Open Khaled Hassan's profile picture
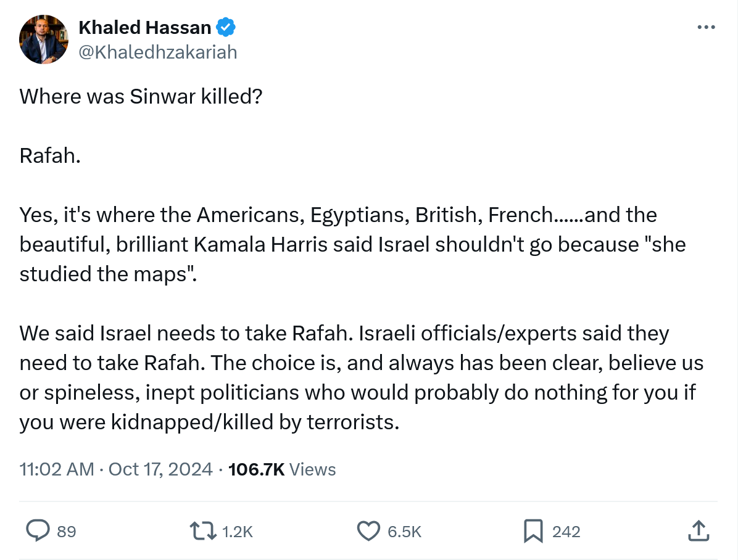 coord(43,39)
